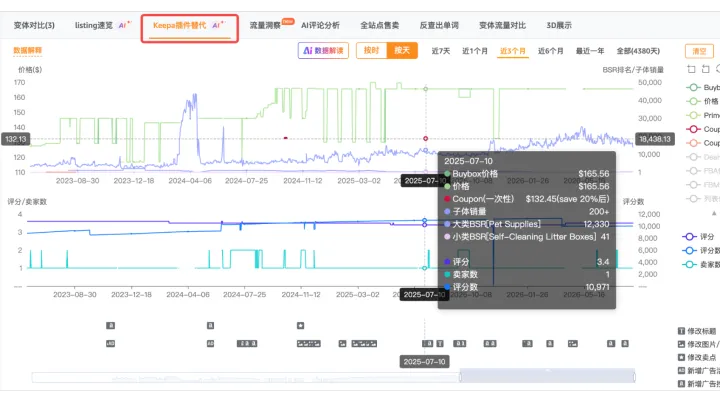
Task: Switch granularity to 按天
Action: tap(402, 50)
